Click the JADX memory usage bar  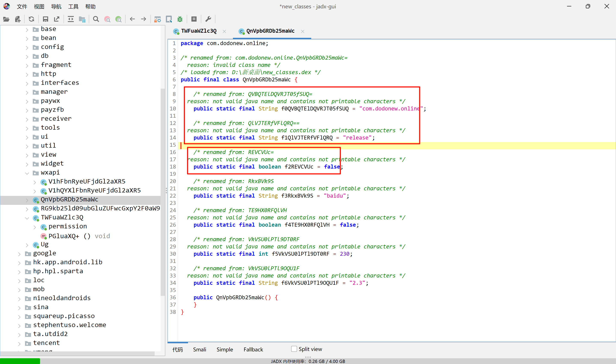pos(308,361)
